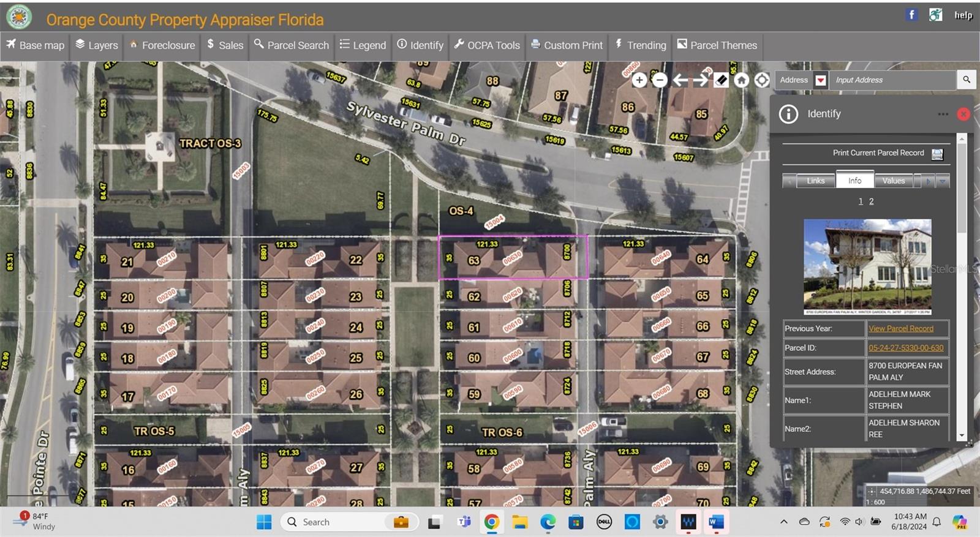Open the Identify panel three-dot options menu
The width and height of the screenshot is (980, 537).
click(943, 114)
